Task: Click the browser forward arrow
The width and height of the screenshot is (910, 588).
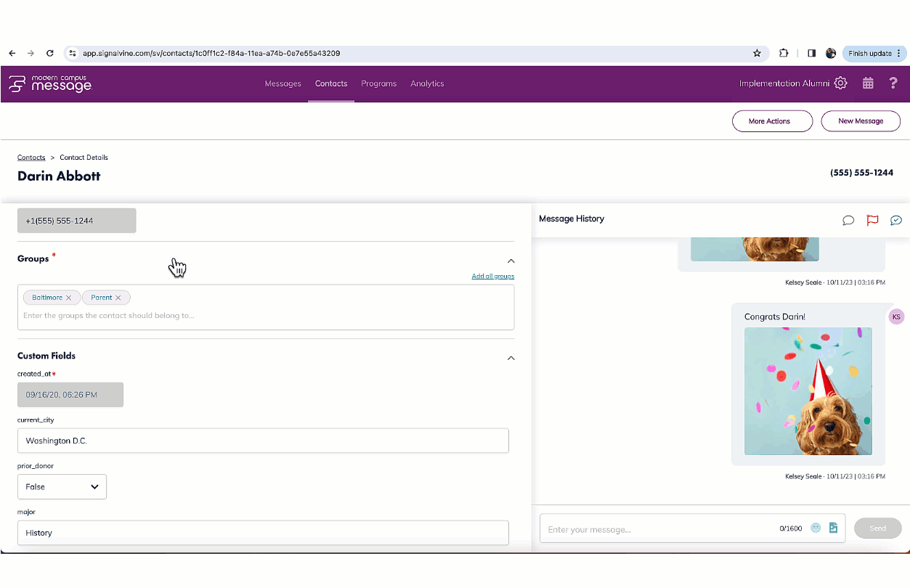Action: click(31, 53)
